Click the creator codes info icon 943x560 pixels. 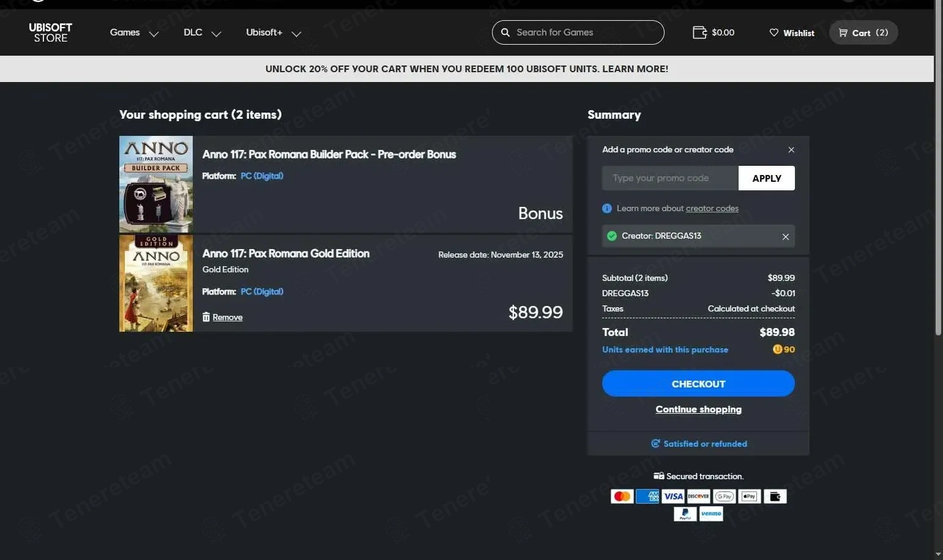click(606, 209)
